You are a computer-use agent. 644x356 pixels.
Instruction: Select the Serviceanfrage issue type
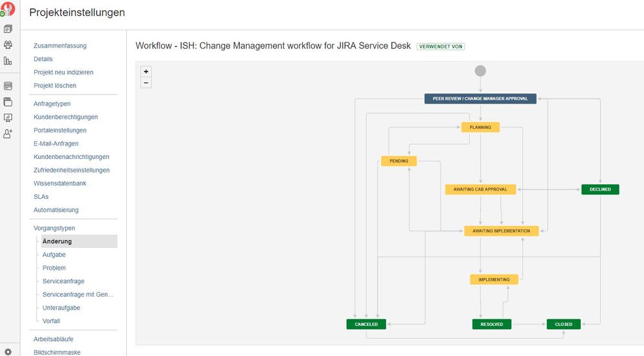click(x=63, y=281)
